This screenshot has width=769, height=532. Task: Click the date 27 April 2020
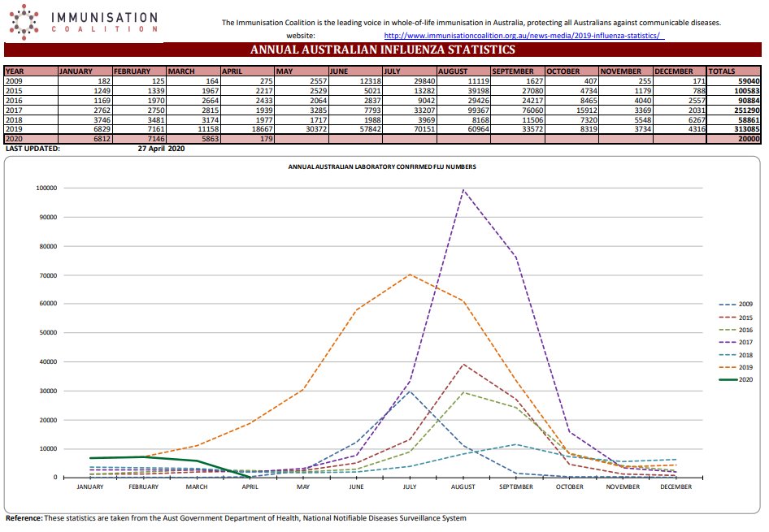pyautogui.click(x=161, y=149)
